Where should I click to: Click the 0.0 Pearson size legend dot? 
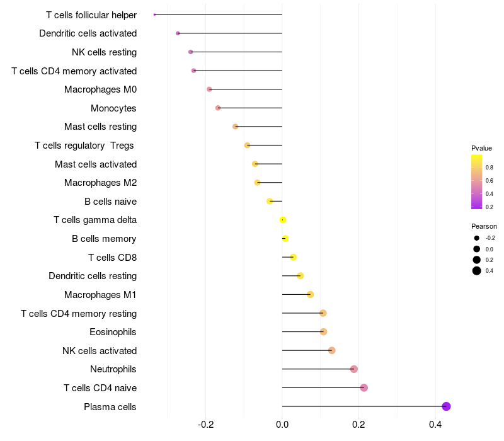point(477,249)
